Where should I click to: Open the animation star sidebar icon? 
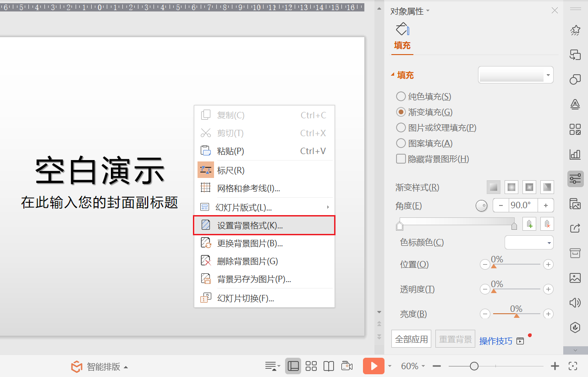(x=575, y=30)
